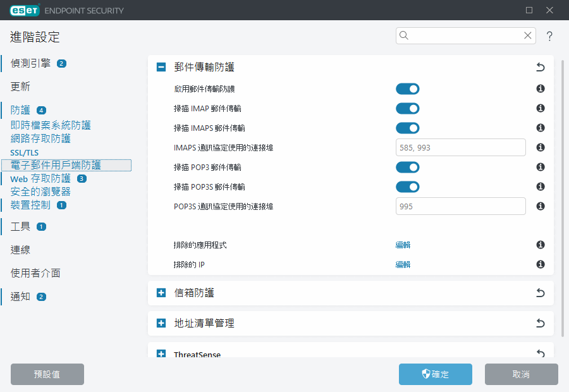Click the revert arrow for 地址清單管理 section
The height and width of the screenshot is (392, 569).
click(x=540, y=324)
